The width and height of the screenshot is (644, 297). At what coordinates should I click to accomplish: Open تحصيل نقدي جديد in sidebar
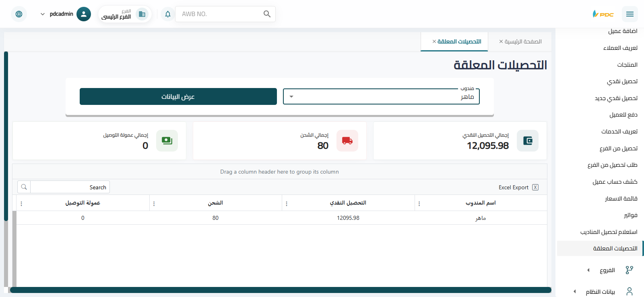point(616,98)
